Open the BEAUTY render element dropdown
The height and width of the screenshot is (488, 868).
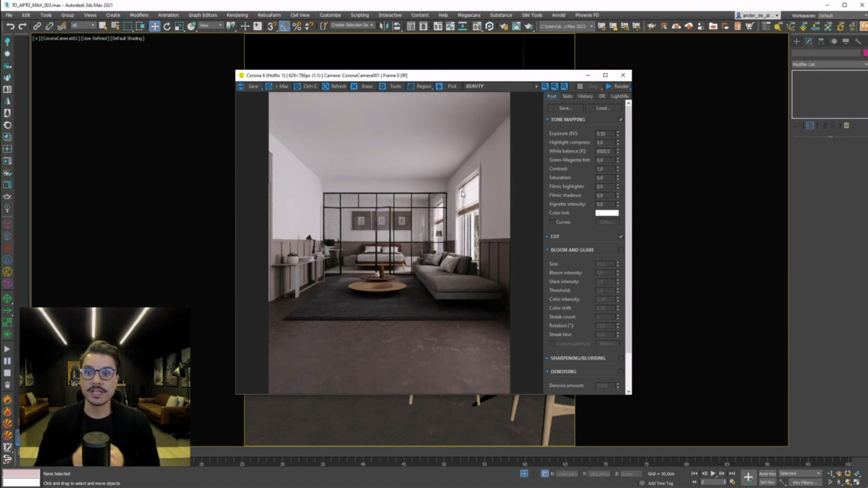(x=536, y=86)
